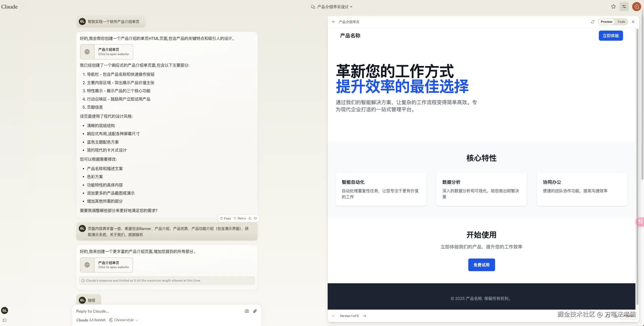Viewport: 644px width, 326px height.
Task: Go back from the artifact panel
Action: [x=334, y=22]
